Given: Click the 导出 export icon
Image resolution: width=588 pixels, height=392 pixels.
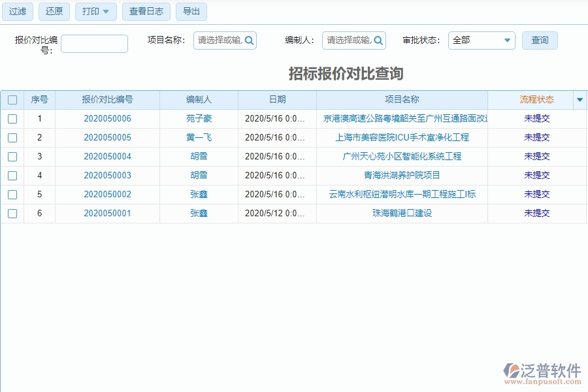Looking at the screenshot, I should pyautogui.click(x=191, y=11).
